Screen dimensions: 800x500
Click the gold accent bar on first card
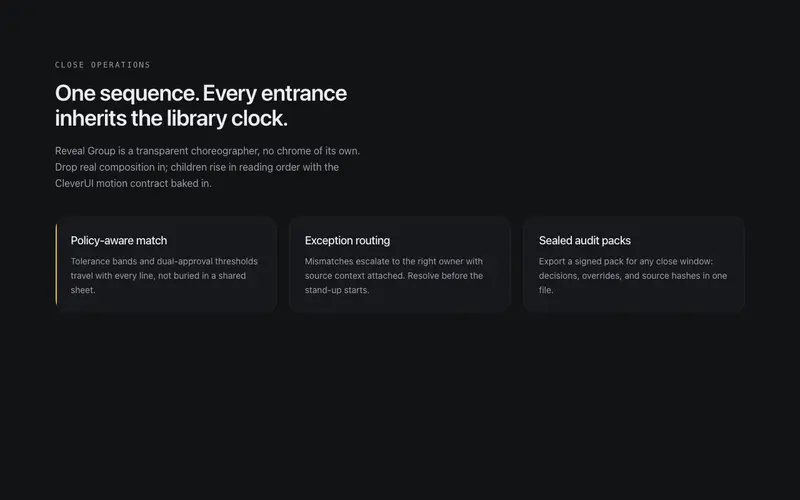(56, 264)
